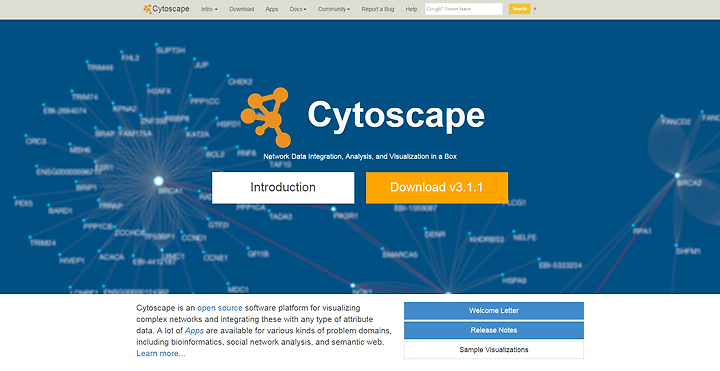This screenshot has height=371, width=720.
Task: Click the large orange Cytoscape hero logo
Action: tap(267, 117)
